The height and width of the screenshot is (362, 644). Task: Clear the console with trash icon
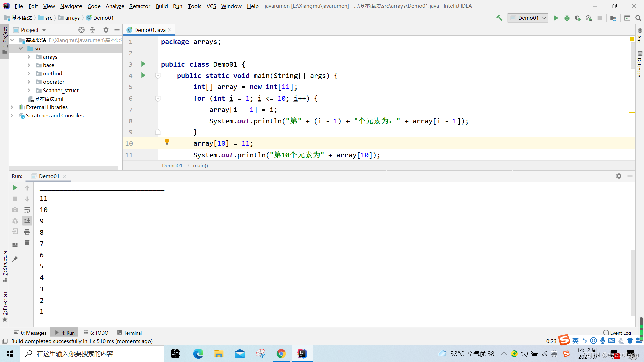(x=27, y=243)
